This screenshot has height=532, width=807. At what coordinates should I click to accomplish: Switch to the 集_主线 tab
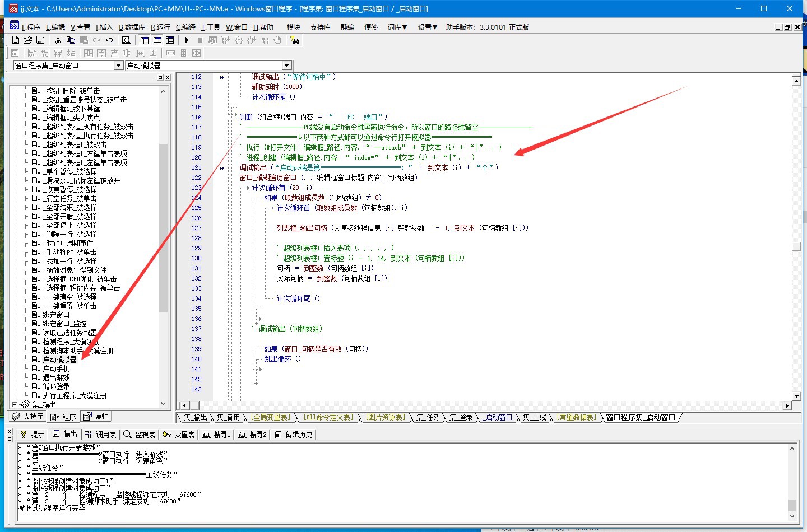(534, 417)
